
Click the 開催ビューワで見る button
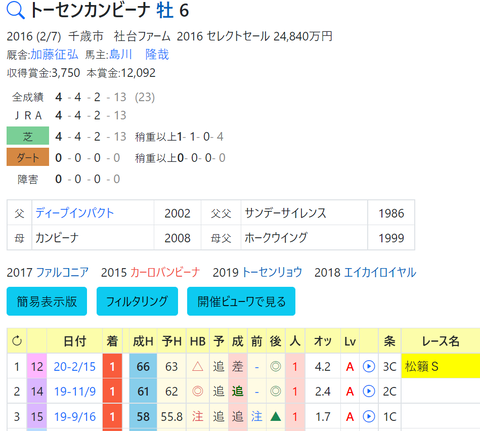241,301
